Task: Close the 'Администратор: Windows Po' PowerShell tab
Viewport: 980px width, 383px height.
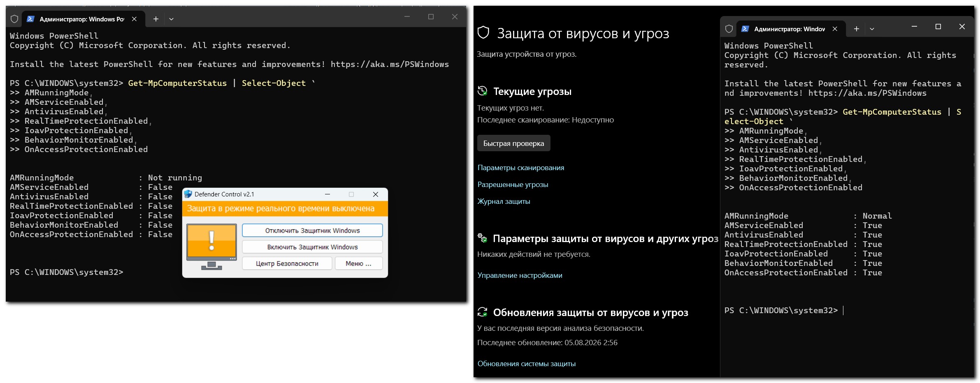Action: (134, 19)
